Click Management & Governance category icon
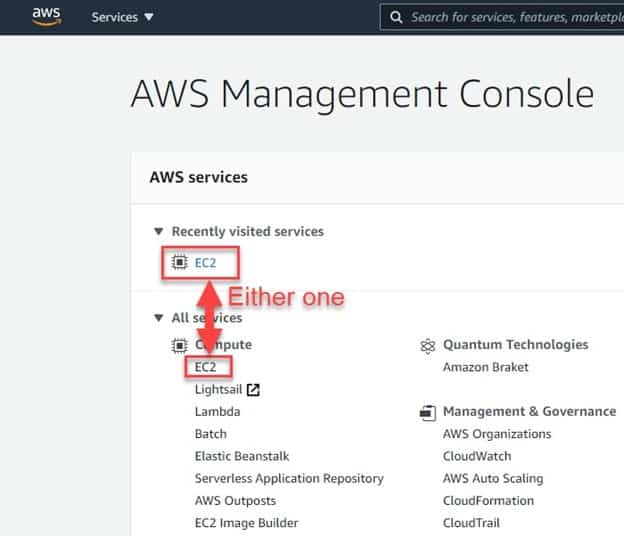Image resolution: width=624 pixels, height=536 pixels. [x=428, y=413]
